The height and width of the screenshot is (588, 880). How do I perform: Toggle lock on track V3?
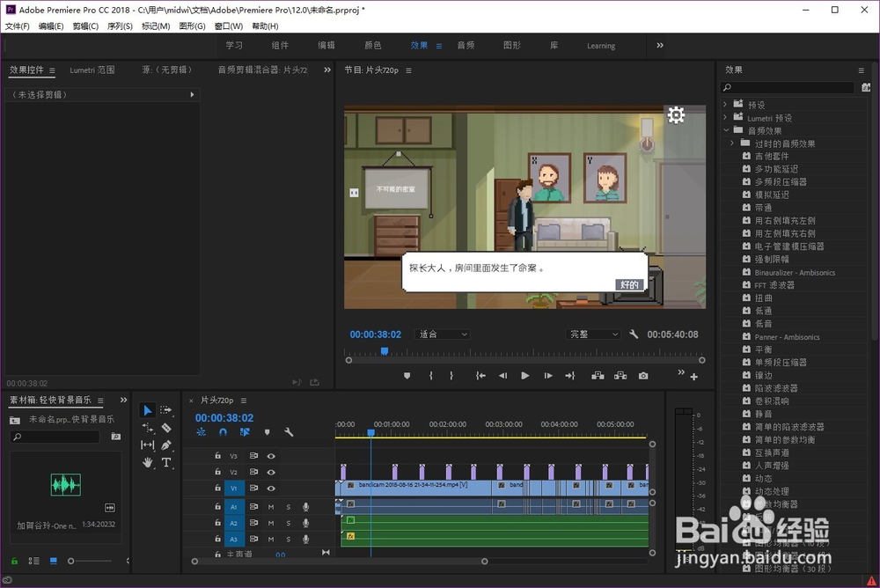[x=217, y=456]
